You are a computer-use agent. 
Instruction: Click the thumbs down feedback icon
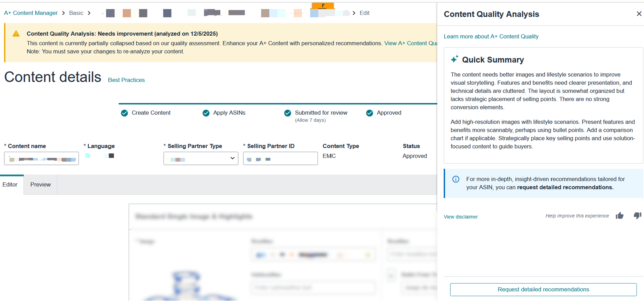[x=637, y=216]
